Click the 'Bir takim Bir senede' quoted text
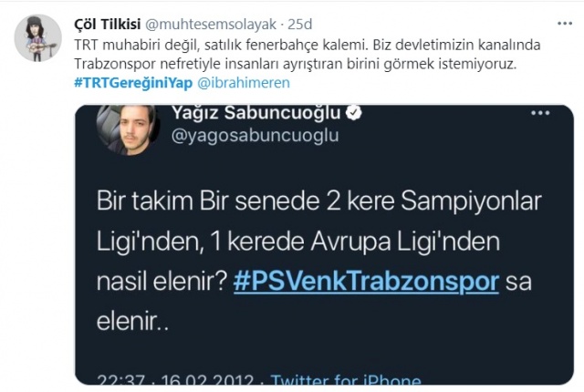The image size is (584, 392). click(x=319, y=262)
